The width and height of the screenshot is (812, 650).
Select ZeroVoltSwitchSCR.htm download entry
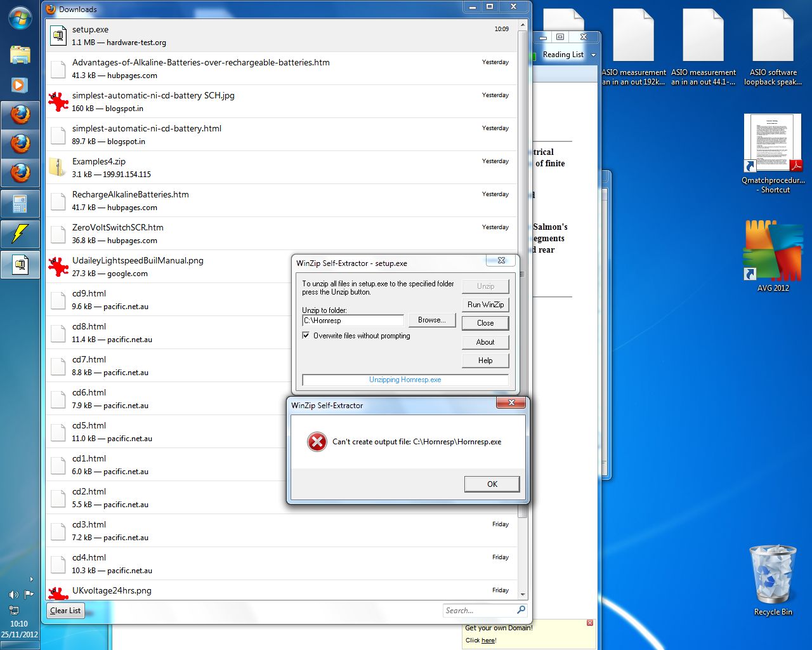click(282, 234)
